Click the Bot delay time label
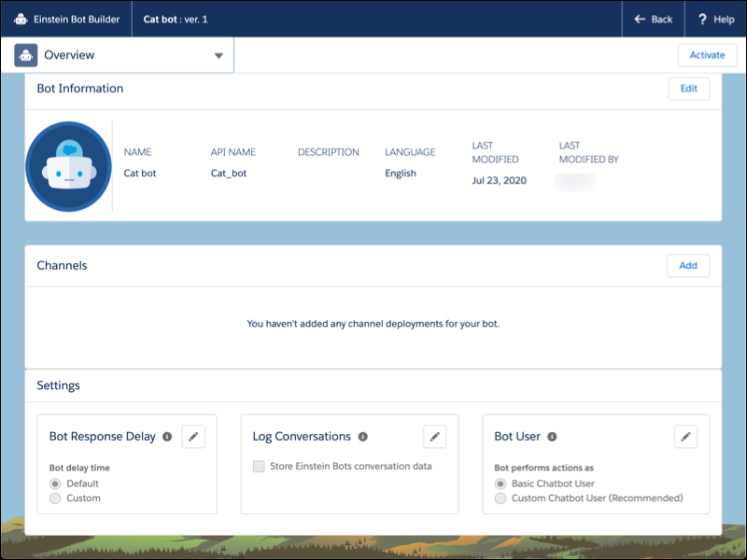The width and height of the screenshot is (747, 560). click(79, 469)
